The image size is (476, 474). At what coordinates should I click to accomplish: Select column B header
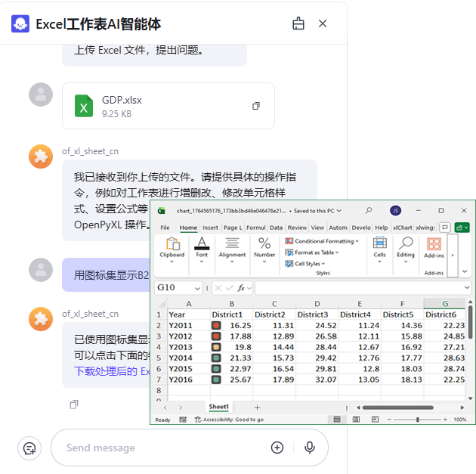click(x=231, y=303)
